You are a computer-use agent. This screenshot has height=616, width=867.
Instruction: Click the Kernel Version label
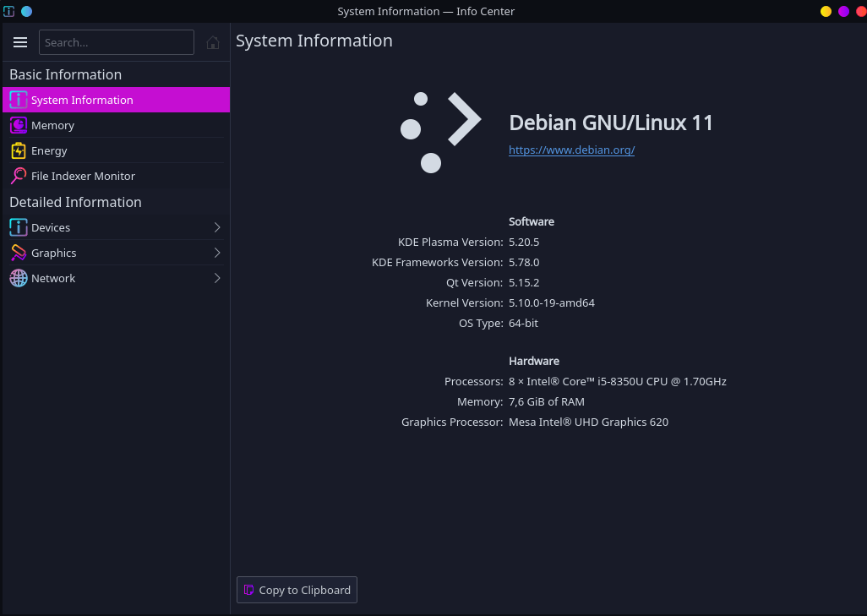465,303
